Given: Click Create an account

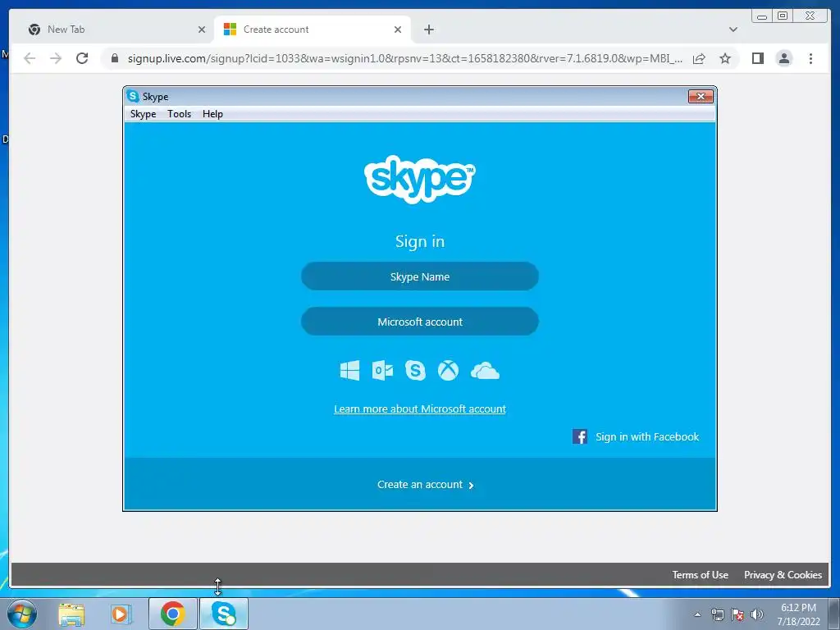Looking at the screenshot, I should click(426, 484).
